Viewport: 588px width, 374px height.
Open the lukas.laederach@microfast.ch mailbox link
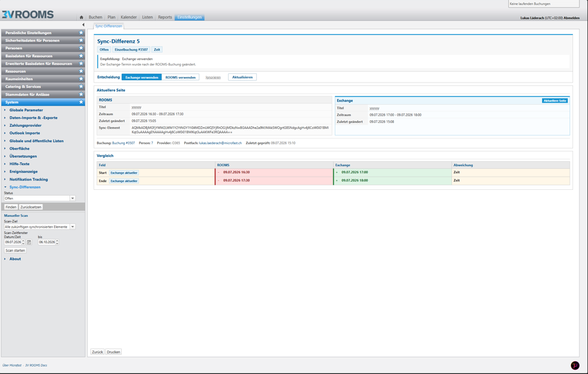tap(220, 143)
